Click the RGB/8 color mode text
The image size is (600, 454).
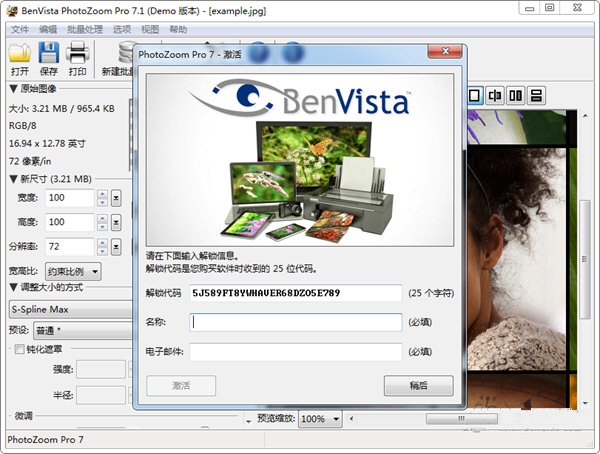point(23,126)
